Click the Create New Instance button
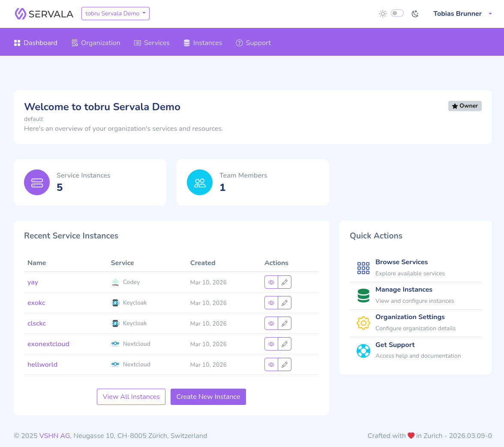Screen dimensions: 504x447 point(208,397)
